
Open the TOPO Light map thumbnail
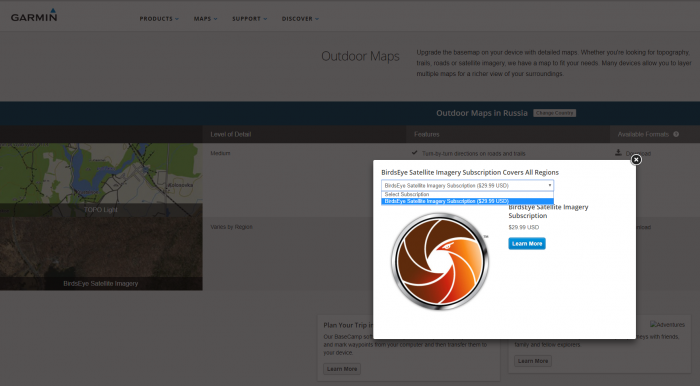pos(101,180)
